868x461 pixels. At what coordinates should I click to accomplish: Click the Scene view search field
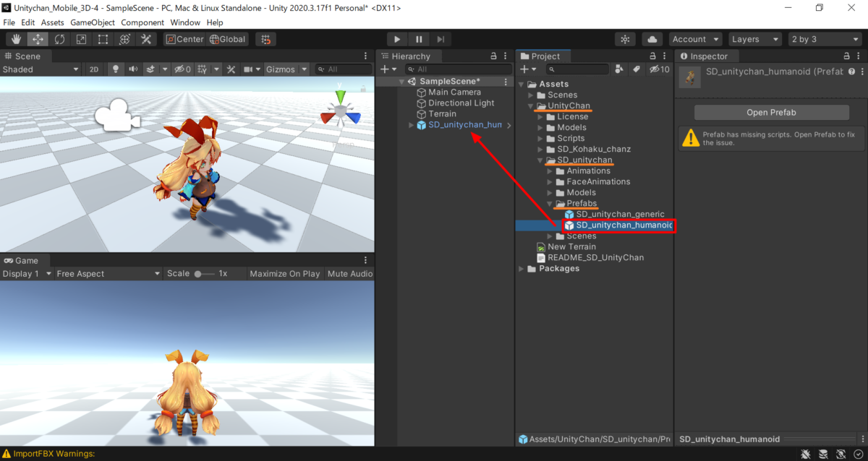tap(343, 69)
